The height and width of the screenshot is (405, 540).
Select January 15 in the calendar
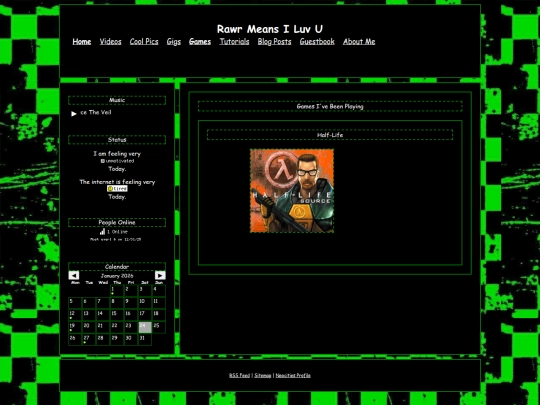pyautogui.click(x=117, y=315)
